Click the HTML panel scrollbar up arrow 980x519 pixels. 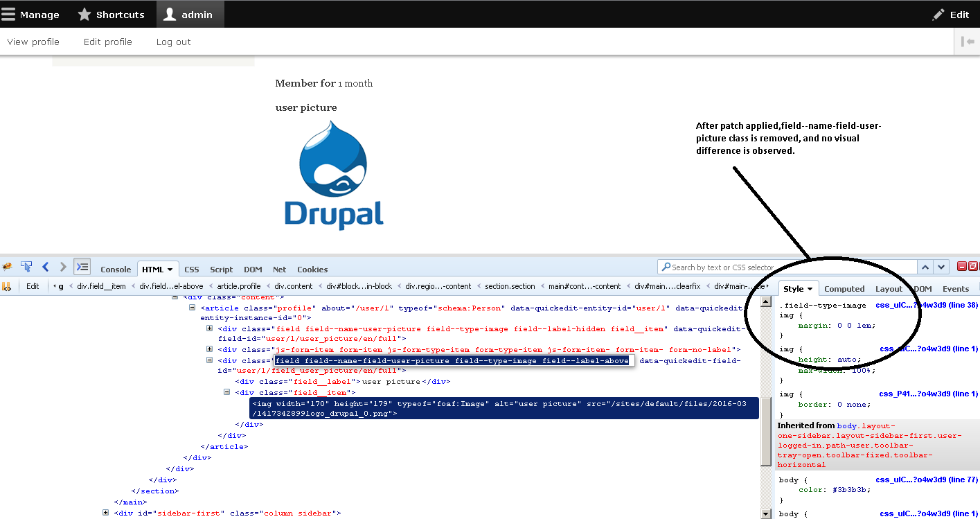point(766,302)
